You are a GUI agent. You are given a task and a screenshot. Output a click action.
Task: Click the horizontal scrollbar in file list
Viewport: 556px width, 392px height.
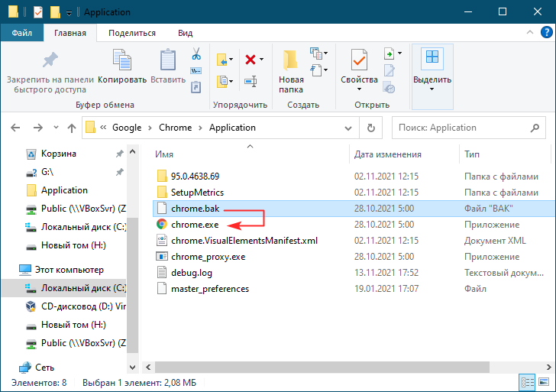click(322, 368)
